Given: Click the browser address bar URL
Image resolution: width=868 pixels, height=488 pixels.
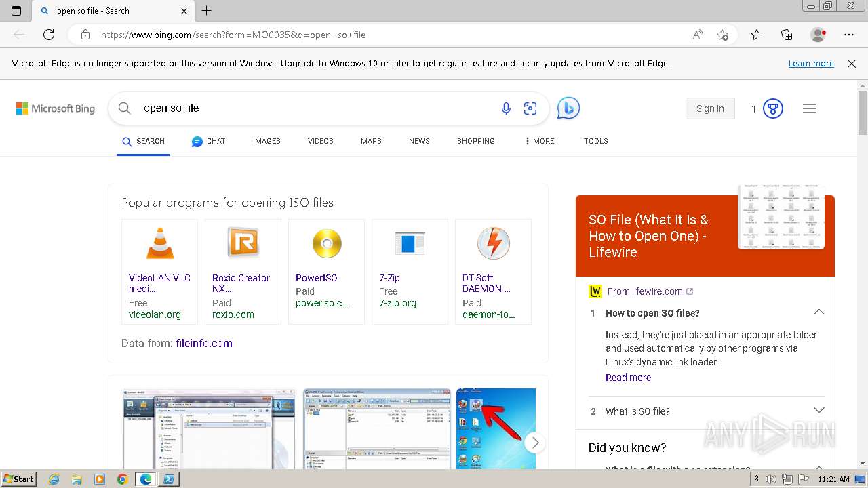Looking at the screenshot, I should (x=233, y=35).
